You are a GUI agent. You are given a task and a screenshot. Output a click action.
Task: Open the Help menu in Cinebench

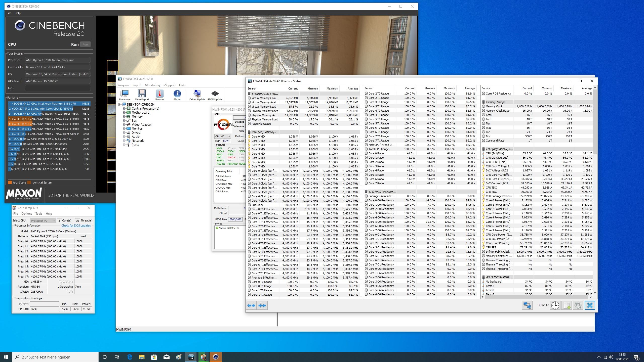tap(18, 13)
